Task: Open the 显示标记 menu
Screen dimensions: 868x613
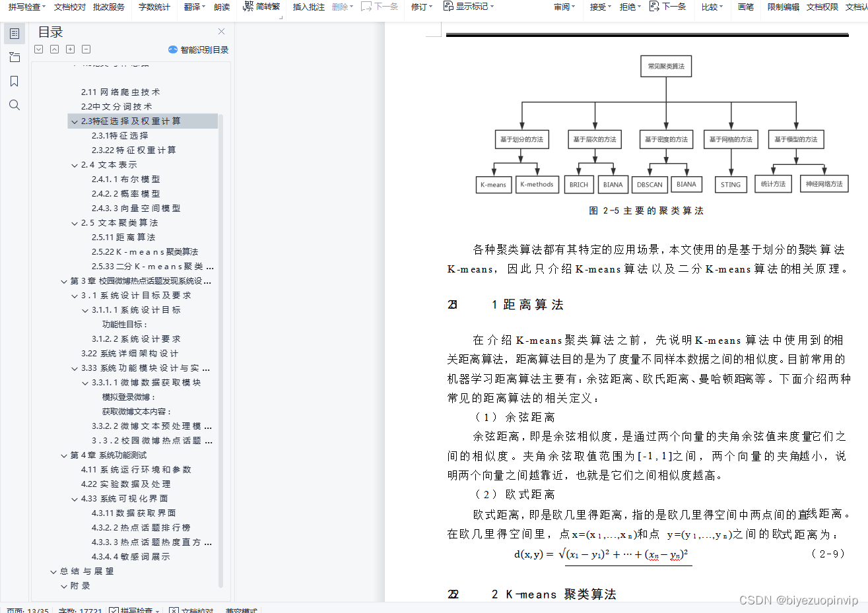Action: click(471, 7)
